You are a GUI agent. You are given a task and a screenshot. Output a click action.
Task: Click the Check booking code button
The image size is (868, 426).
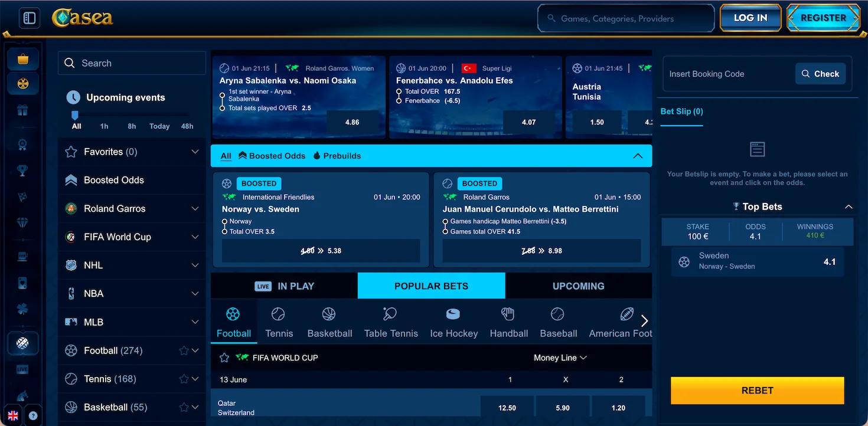click(820, 74)
